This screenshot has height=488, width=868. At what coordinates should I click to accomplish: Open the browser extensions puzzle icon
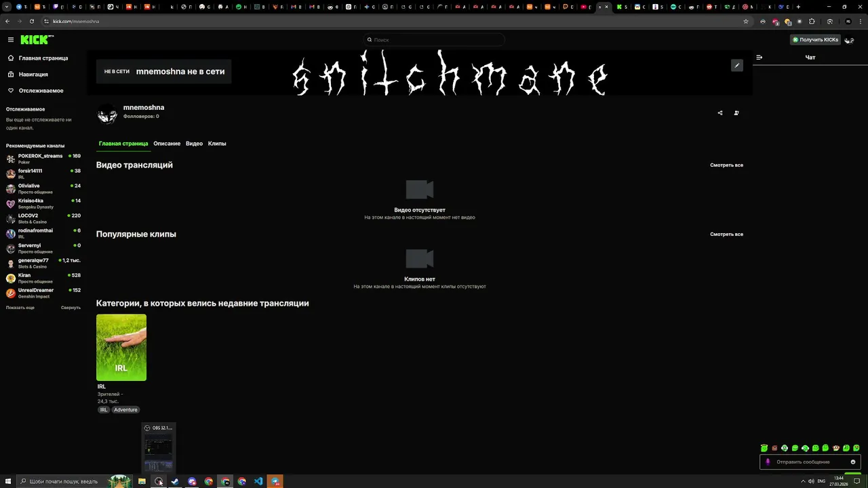point(812,21)
